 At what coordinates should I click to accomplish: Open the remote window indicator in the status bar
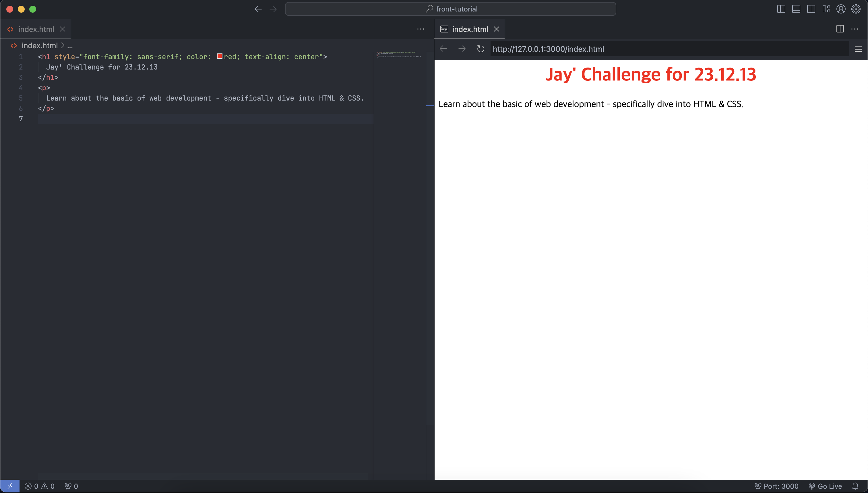(9, 486)
